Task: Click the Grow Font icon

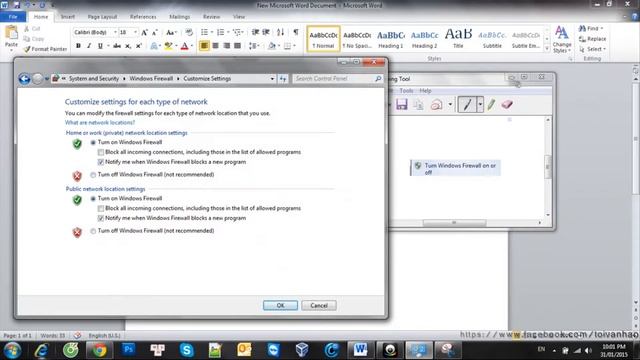Action: click(144, 32)
